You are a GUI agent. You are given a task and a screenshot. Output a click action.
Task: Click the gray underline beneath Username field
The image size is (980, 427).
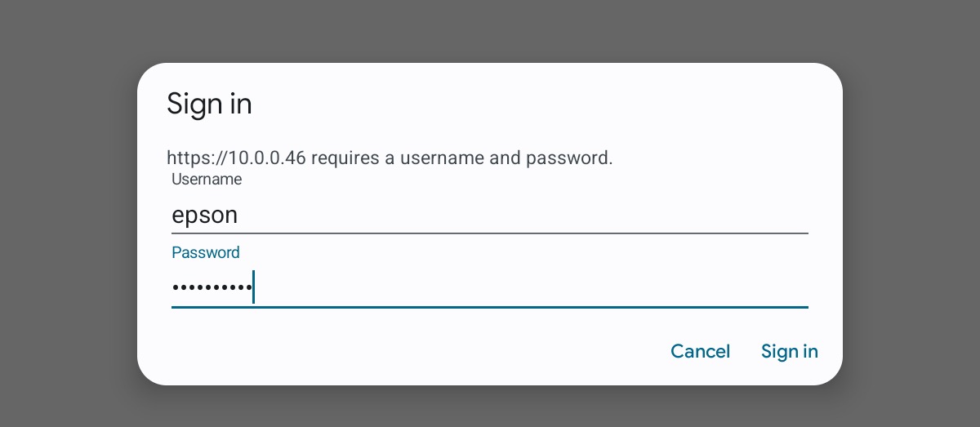click(490, 233)
